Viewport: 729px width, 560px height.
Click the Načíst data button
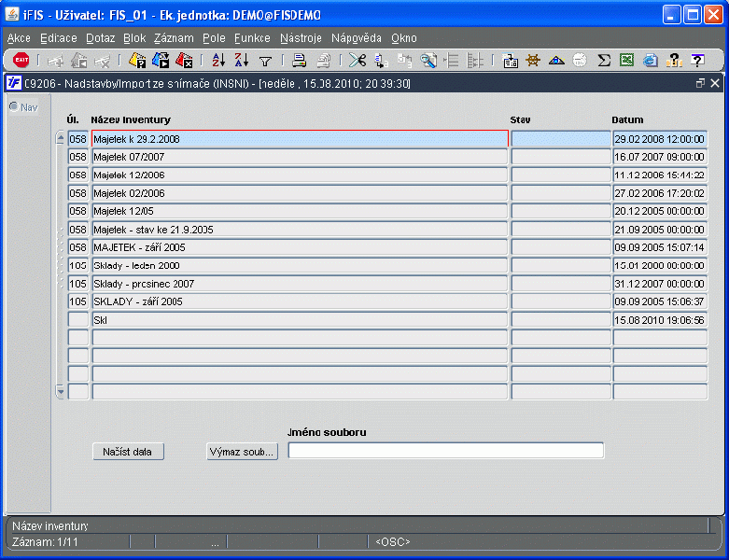pyautogui.click(x=128, y=452)
